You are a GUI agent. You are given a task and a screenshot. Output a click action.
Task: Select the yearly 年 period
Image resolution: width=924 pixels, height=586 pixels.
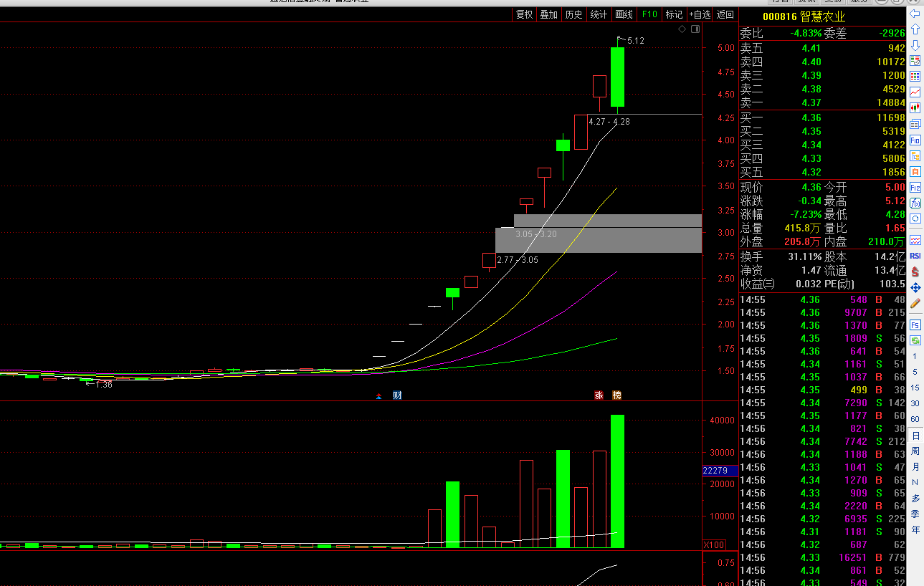point(915,529)
